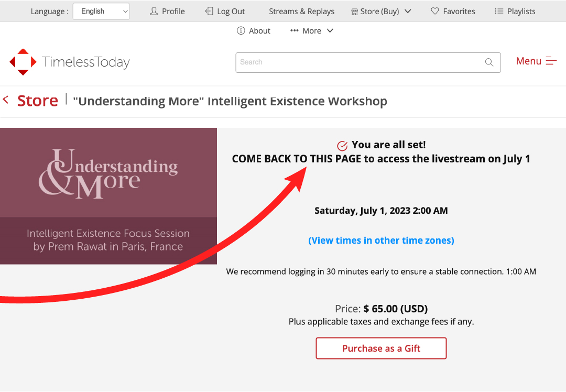Click the Understanding & More workshop thumbnail
Viewport: 566px width, 392px height.
click(x=108, y=196)
